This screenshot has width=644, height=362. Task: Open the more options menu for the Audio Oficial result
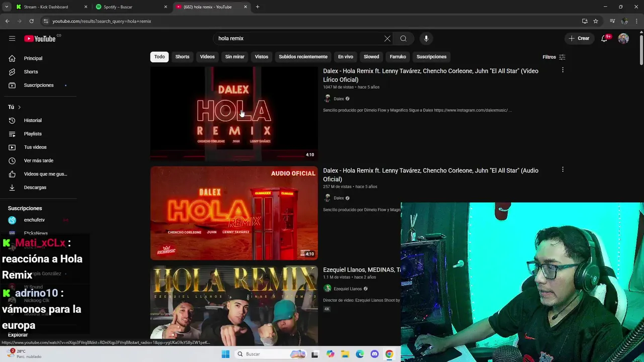pyautogui.click(x=562, y=170)
